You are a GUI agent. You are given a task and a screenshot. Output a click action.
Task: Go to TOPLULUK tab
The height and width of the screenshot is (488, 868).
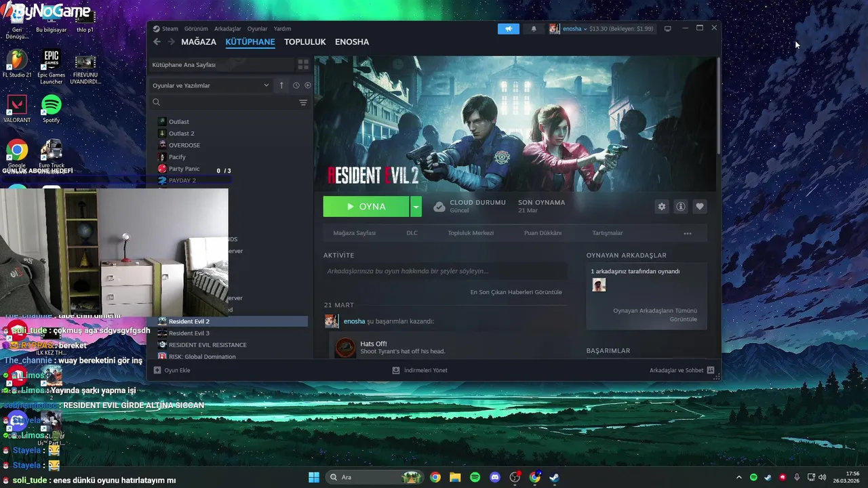point(305,42)
